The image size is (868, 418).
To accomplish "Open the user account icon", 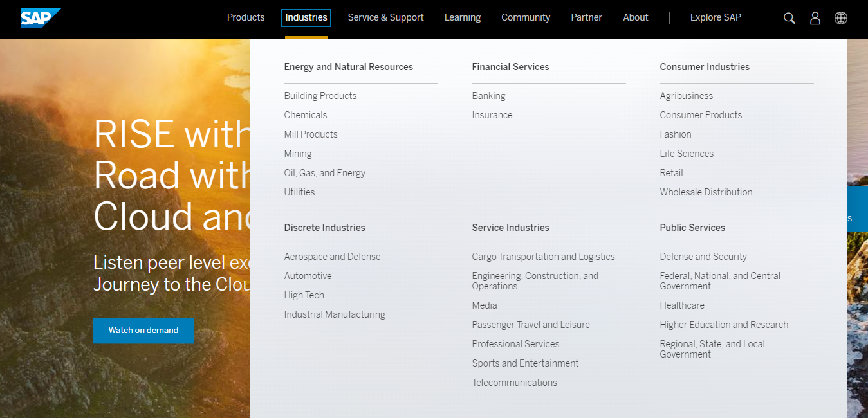I will click(815, 18).
